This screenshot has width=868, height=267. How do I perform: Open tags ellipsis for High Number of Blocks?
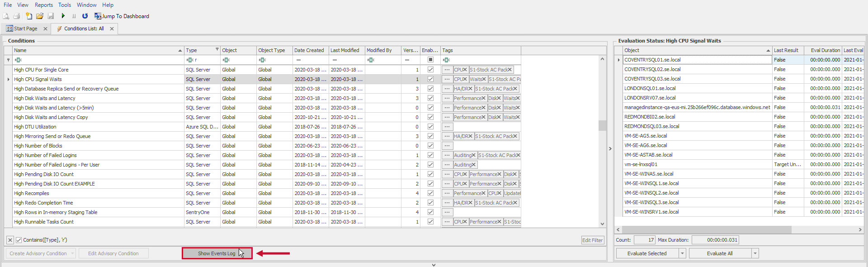(x=447, y=146)
